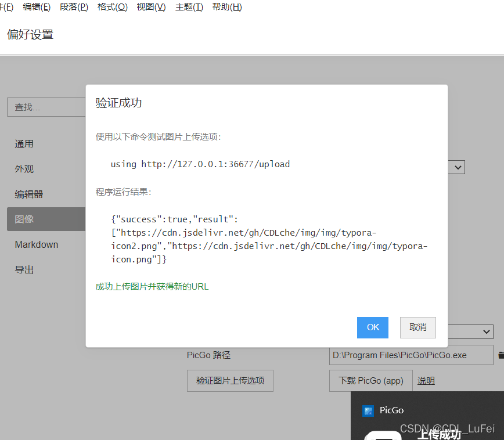Open the 编辑(E) menu
504x440 pixels.
coord(37,7)
